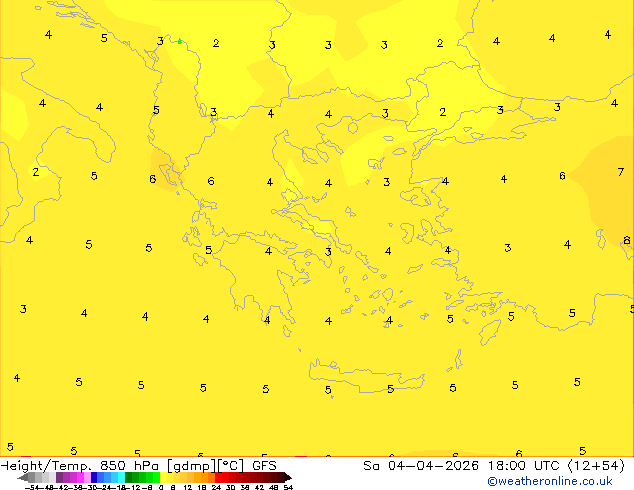Pick the bright yellow swatch above 0
Screen dimensions: 634x490
point(163,477)
